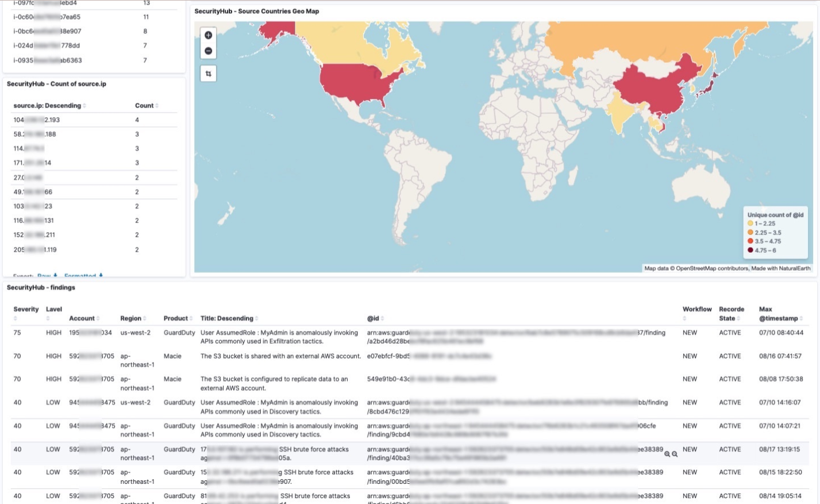Click the filter-out-value magnifier in the 08/17 13:19:15 row
The image size is (820, 504).
point(675,454)
